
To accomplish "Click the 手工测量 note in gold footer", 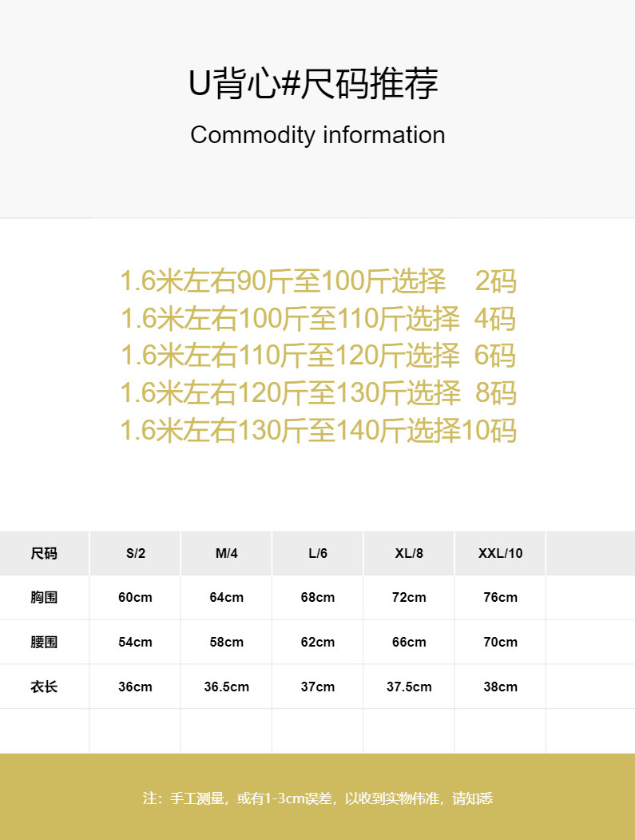I will [x=317, y=798].
